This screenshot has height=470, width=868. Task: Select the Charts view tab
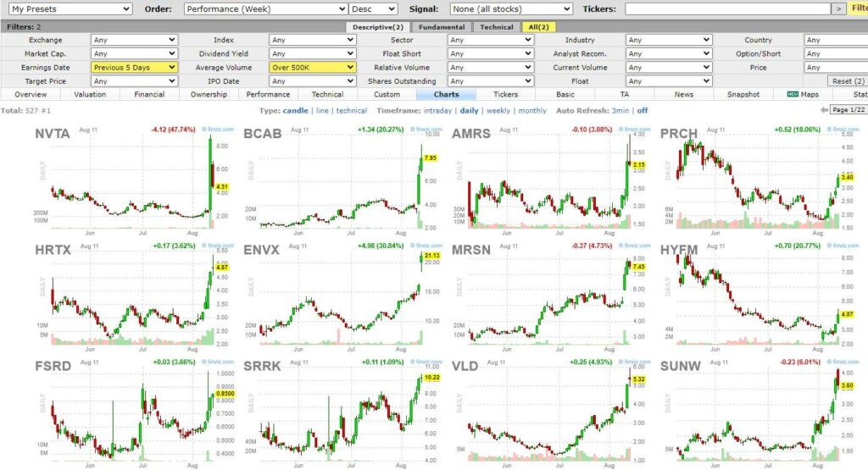pyautogui.click(x=446, y=95)
